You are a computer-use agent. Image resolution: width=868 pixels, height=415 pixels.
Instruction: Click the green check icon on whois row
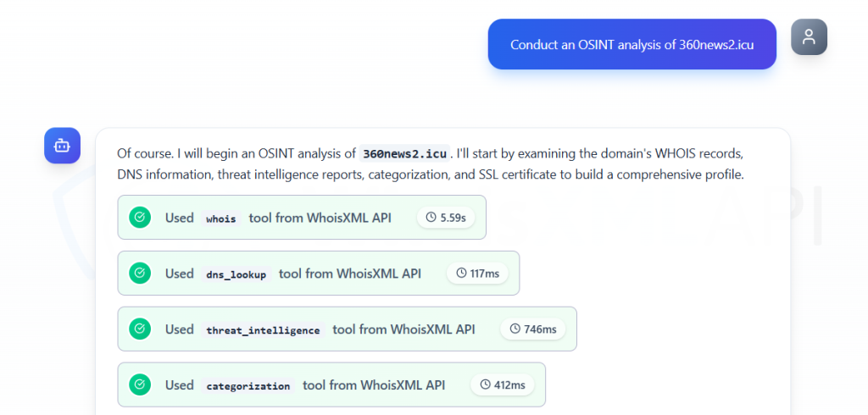coord(140,218)
